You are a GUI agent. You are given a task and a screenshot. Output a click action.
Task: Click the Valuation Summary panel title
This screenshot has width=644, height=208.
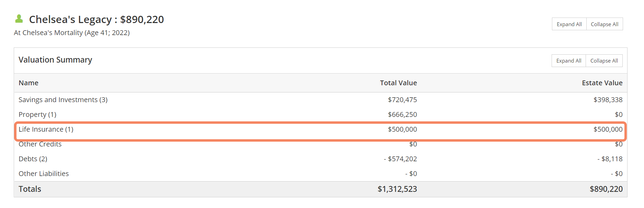click(55, 60)
